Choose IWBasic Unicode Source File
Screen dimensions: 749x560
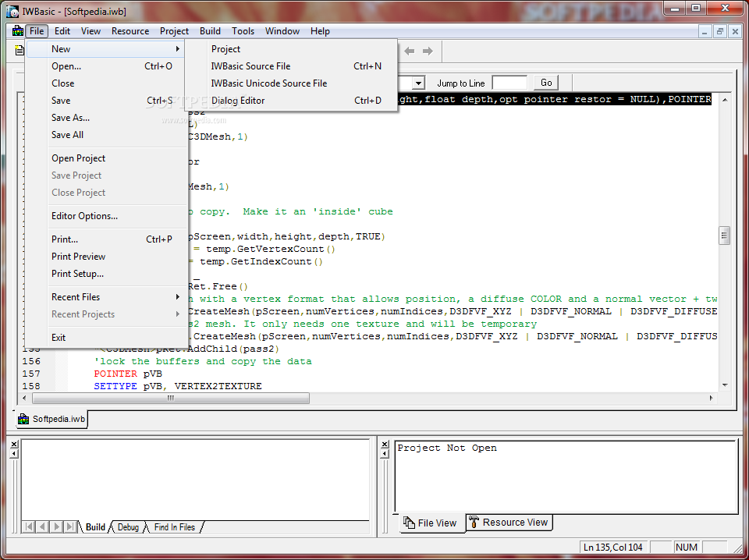pyautogui.click(x=291, y=83)
